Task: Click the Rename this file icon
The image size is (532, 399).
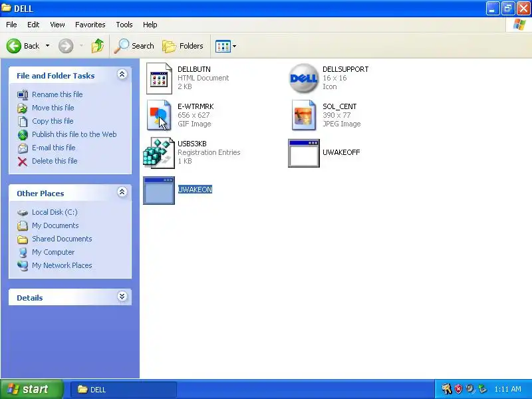Action: [x=23, y=94]
